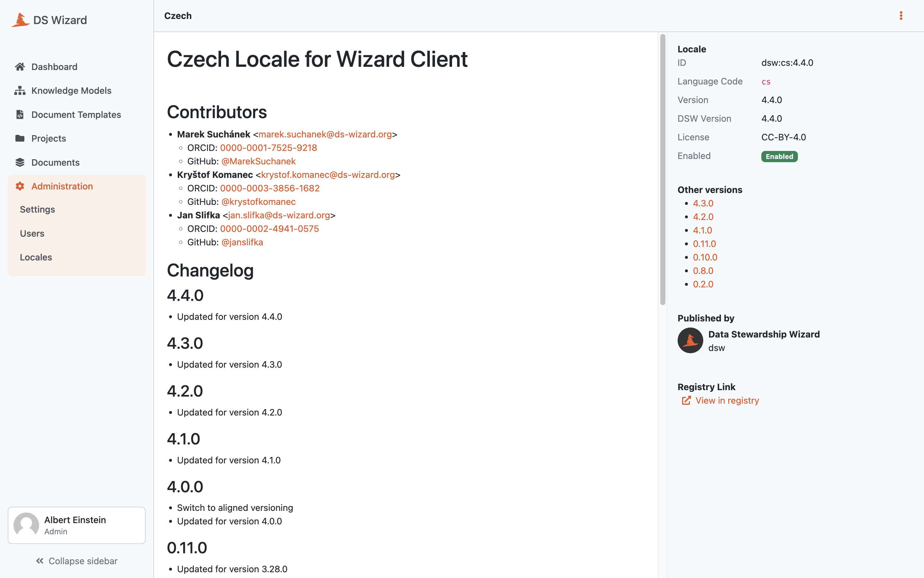Click the dsw organization ID text
924x578 pixels.
coord(716,348)
